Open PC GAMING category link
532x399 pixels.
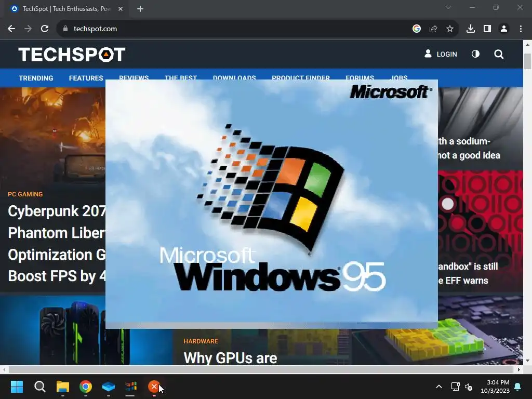point(25,194)
